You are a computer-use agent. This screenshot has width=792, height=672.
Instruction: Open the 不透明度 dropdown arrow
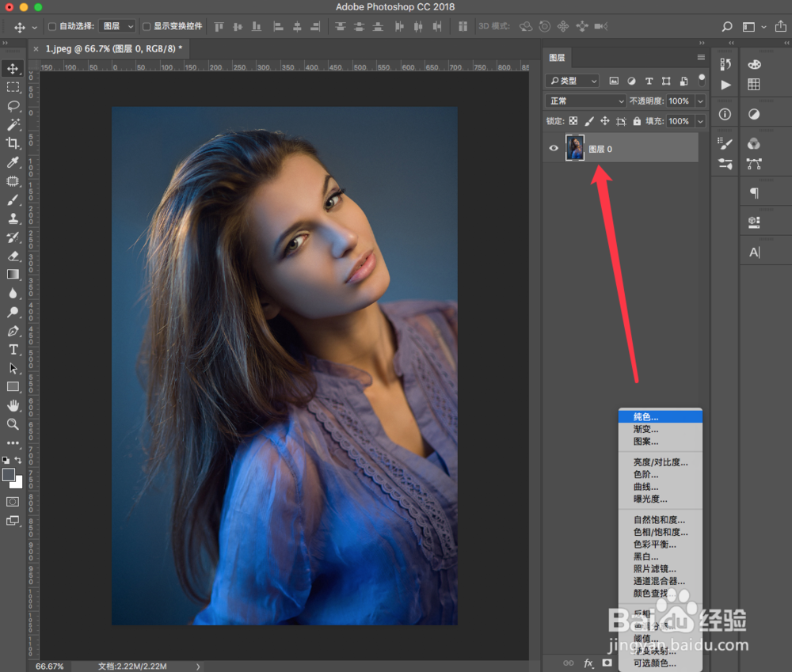(699, 101)
